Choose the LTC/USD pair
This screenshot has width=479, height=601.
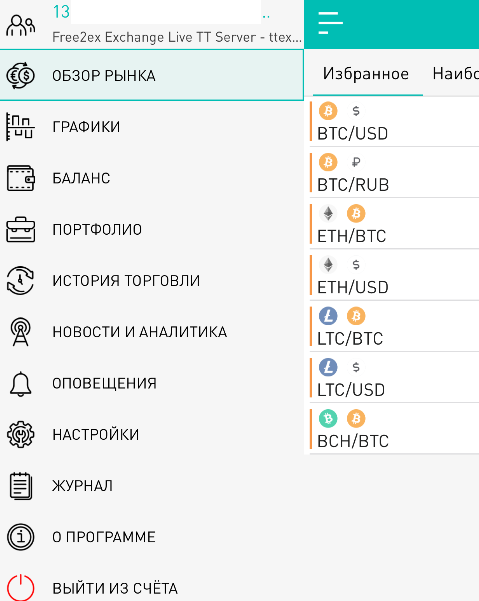point(394,378)
